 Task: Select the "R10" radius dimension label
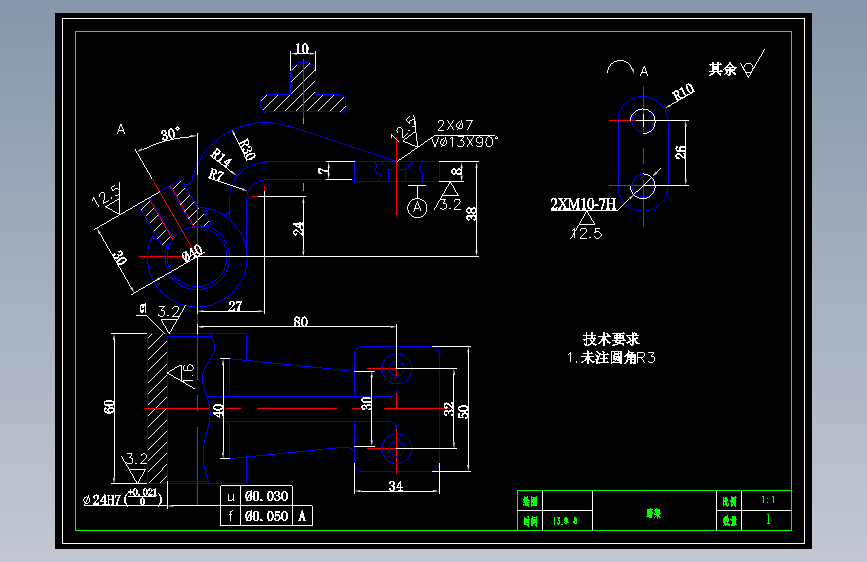683,92
